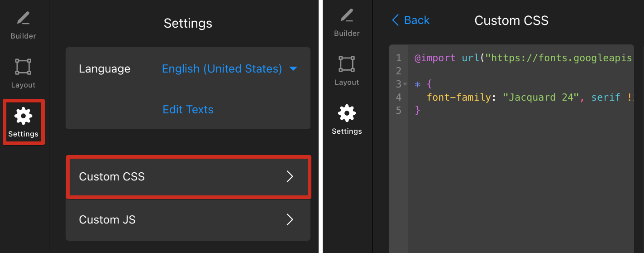Click Settings gear in the right panel sidebar
The image size is (644, 253).
[347, 113]
